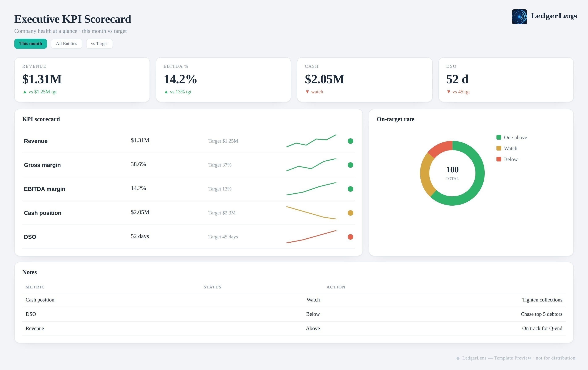
Task: Click the Target 37% text
Action: pos(220,165)
